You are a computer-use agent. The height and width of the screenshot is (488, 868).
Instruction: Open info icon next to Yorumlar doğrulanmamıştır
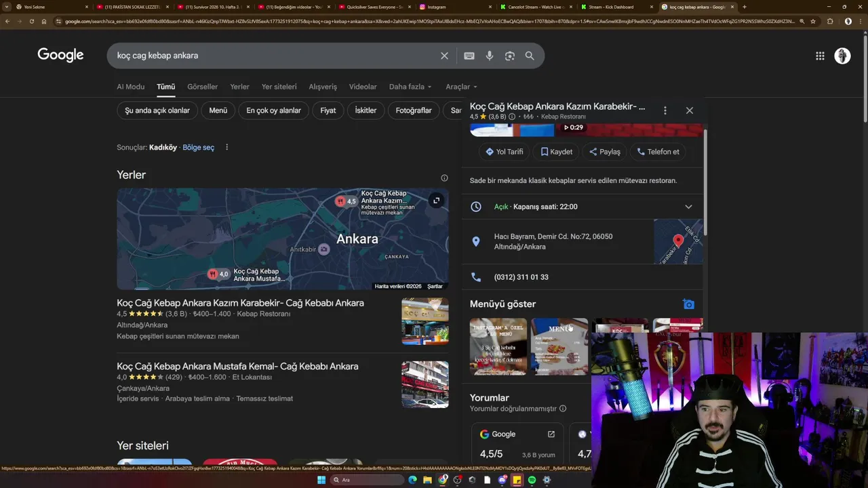point(562,409)
